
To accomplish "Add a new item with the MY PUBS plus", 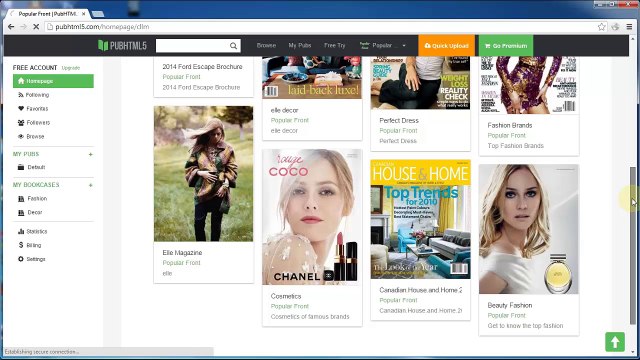I will pos(91,154).
